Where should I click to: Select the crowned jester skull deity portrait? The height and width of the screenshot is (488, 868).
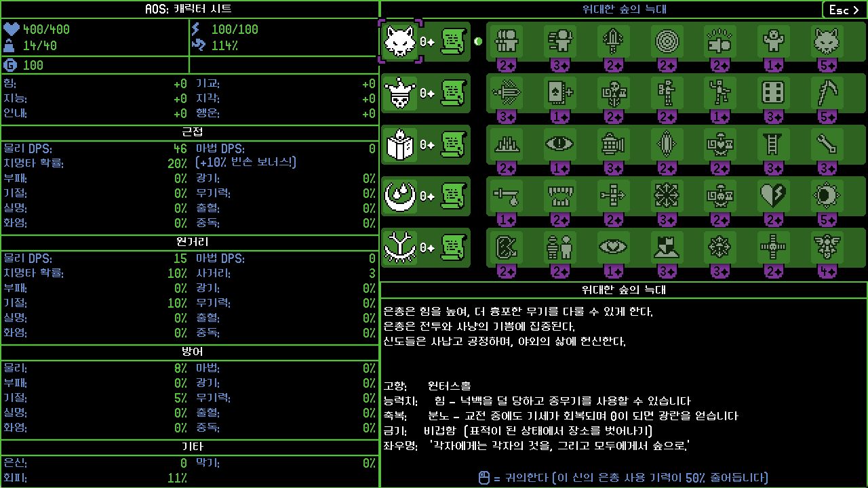[400, 93]
